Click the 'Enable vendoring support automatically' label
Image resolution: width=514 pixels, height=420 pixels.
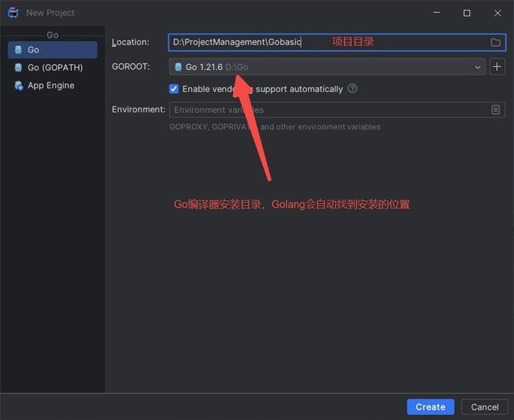point(262,89)
